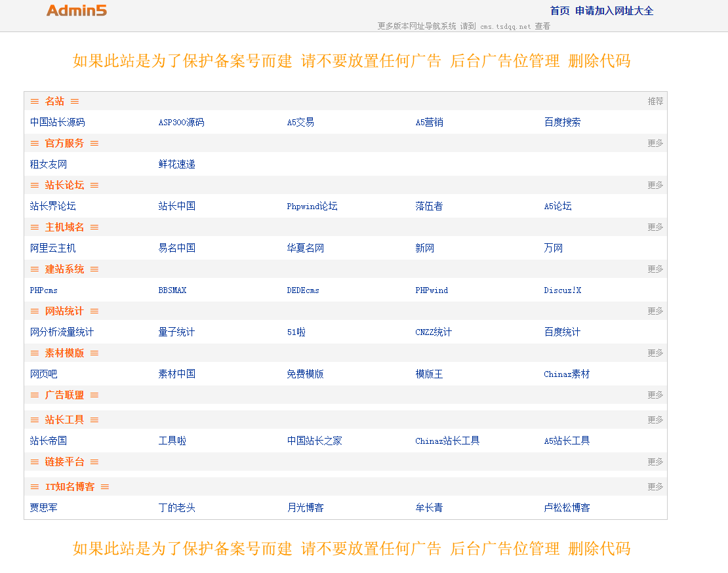Image resolution: width=728 pixels, height=573 pixels.
Task: Click 更多 in IT知名博客 row
Action: (x=655, y=486)
